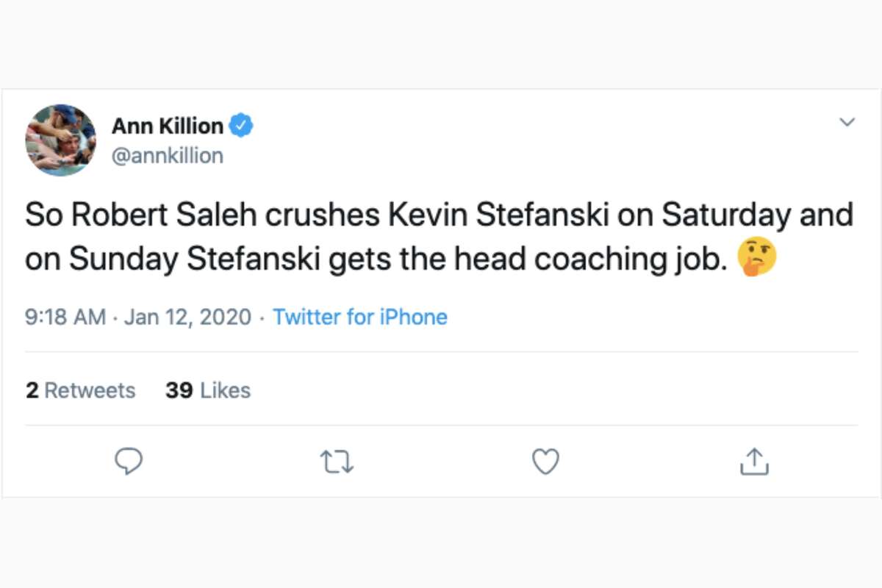Click the Ann Killion profile name
This screenshot has width=882, height=588.
[167, 125]
